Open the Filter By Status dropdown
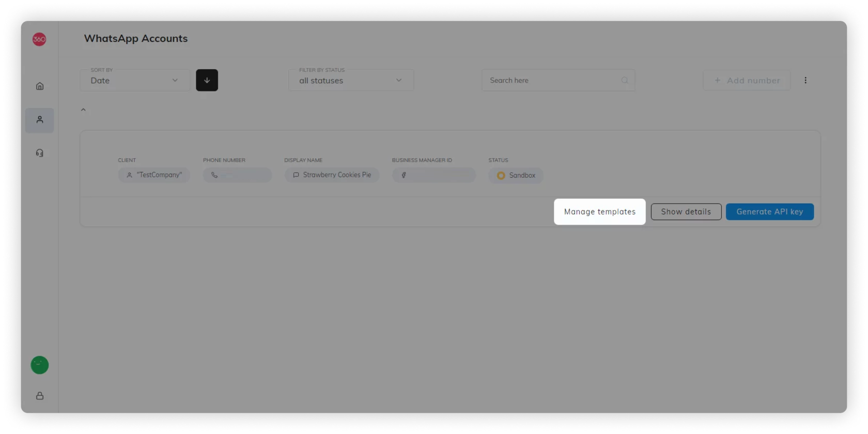The image size is (868, 434). (x=351, y=80)
